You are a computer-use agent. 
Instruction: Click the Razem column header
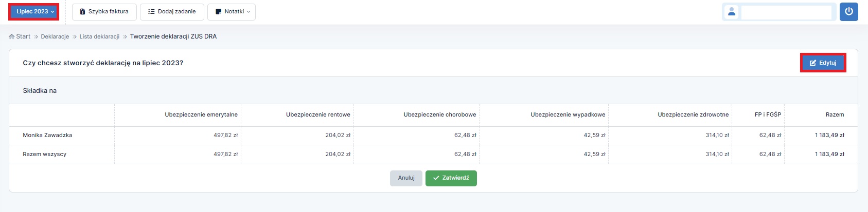pyautogui.click(x=835, y=115)
